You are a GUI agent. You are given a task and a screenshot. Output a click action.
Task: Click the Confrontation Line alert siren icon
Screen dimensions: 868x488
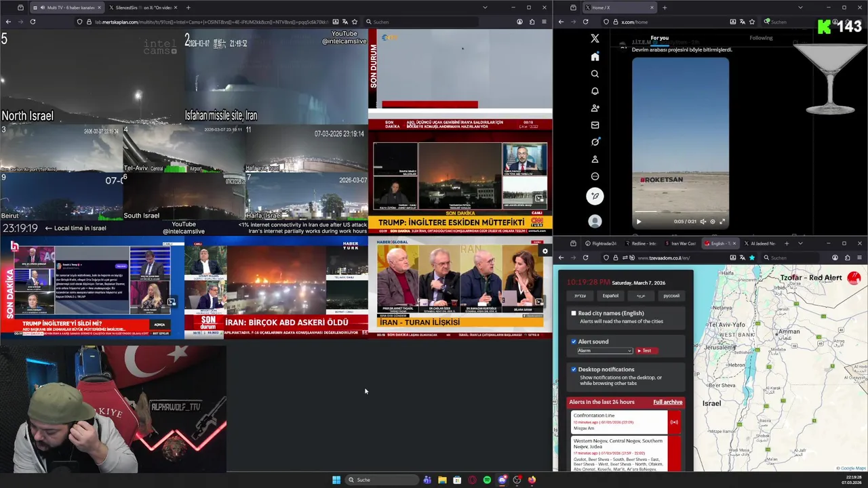674,422
